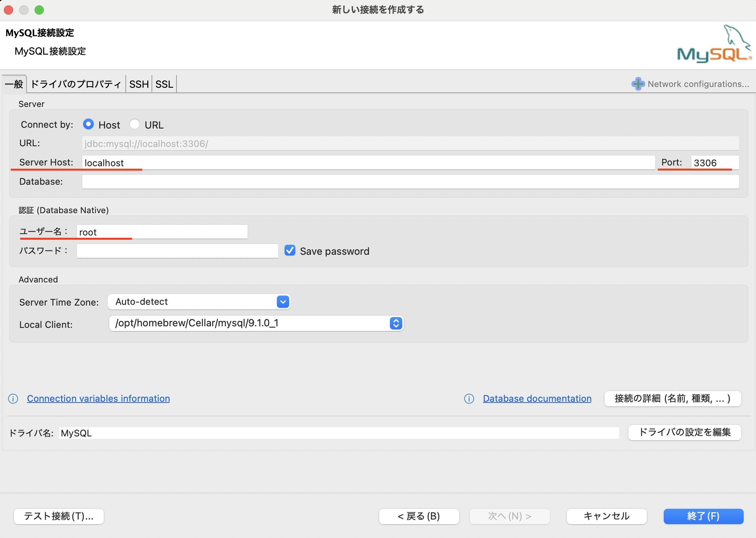Click the ドライバの設定を編集 button
Viewport: 756px width, 538px height.
(684, 433)
